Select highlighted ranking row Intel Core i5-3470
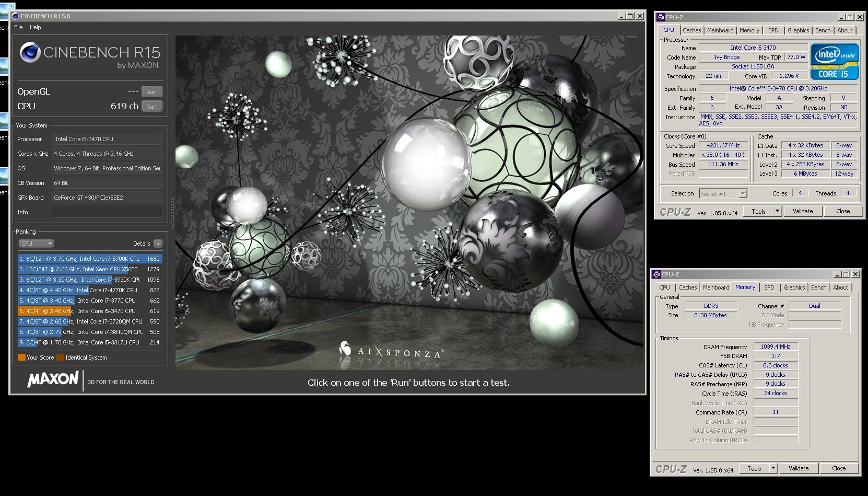Screen dimensions: 868x496 point(89,311)
